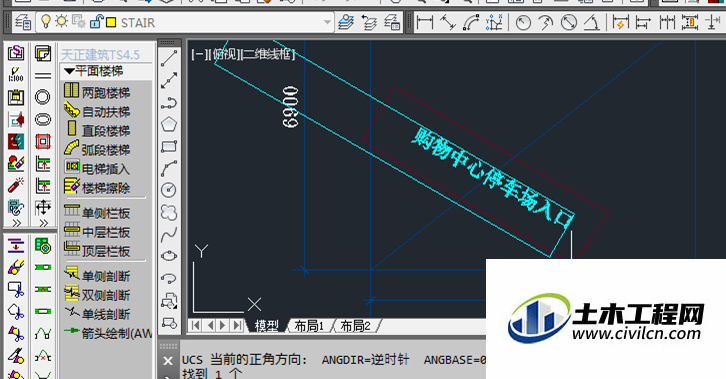Choose 两跑楼梯 stair command
The height and width of the screenshot is (379, 726).
pyautogui.click(x=97, y=92)
